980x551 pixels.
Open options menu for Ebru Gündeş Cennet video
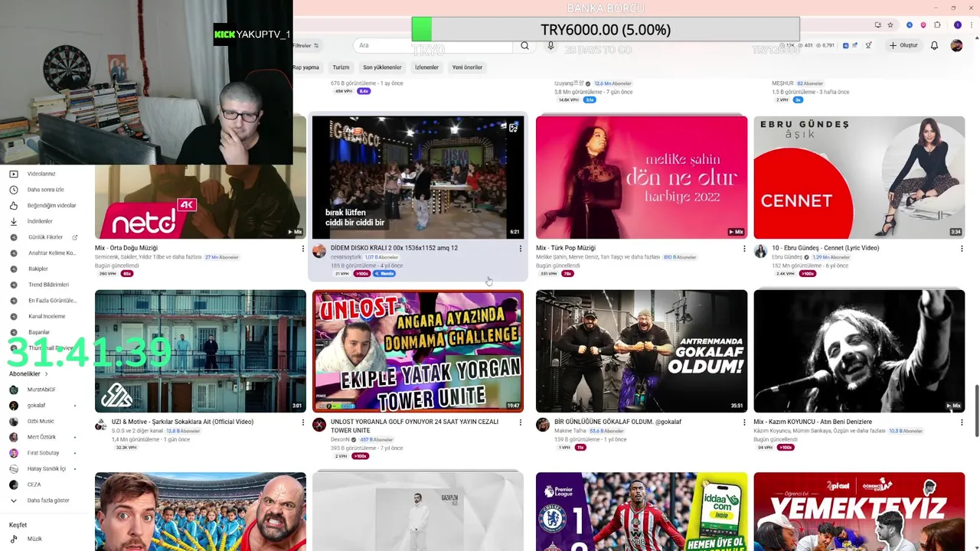[x=962, y=249]
